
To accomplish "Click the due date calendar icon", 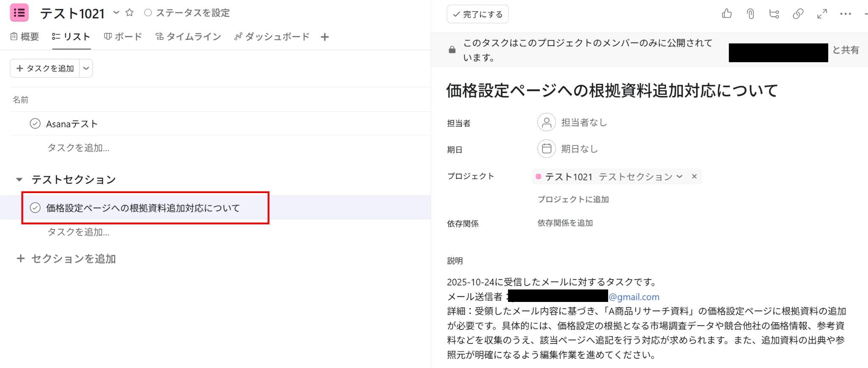I will (547, 149).
